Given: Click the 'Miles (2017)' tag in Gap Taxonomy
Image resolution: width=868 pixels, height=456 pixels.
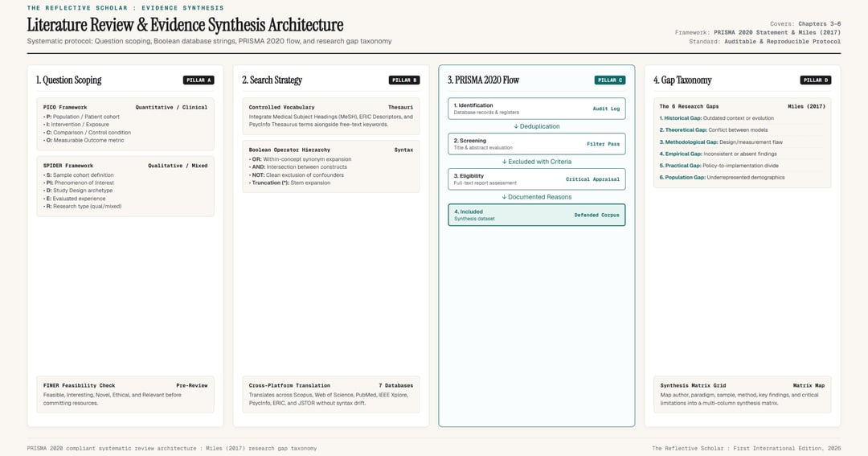Looking at the screenshot, I should (807, 106).
